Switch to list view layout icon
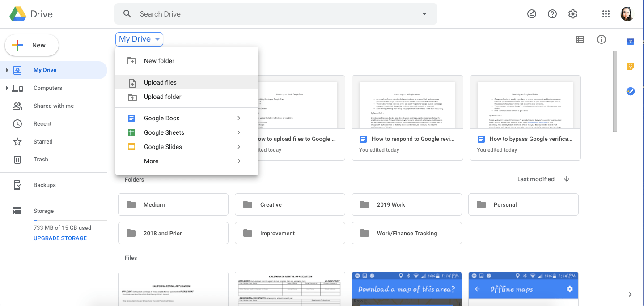 tap(580, 39)
